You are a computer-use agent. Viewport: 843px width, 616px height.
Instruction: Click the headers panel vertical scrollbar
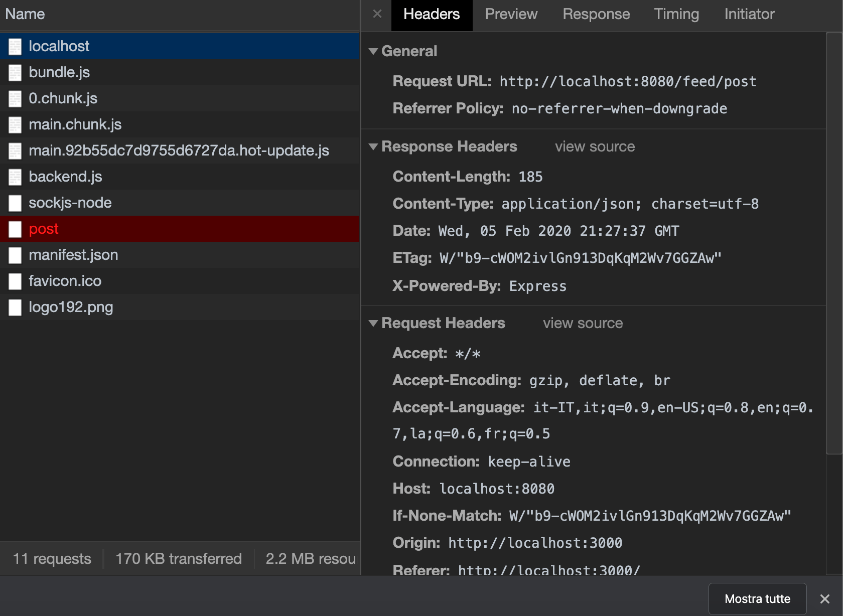point(833,241)
